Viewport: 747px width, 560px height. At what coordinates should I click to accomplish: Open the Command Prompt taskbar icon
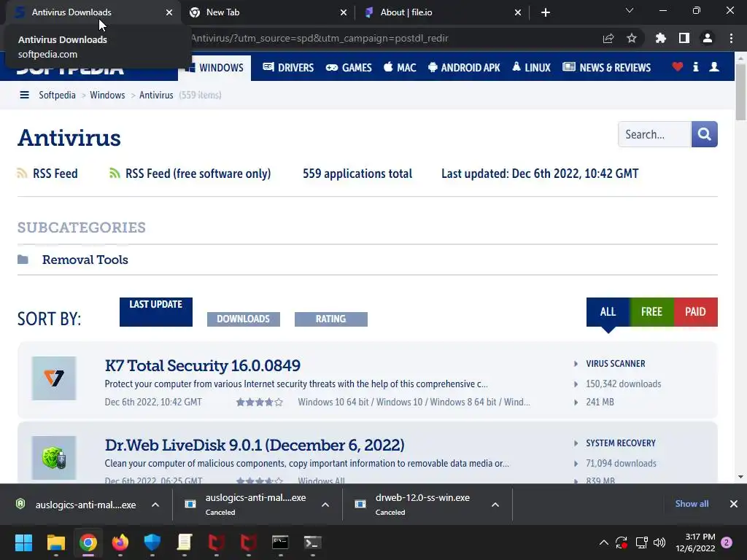click(280, 542)
